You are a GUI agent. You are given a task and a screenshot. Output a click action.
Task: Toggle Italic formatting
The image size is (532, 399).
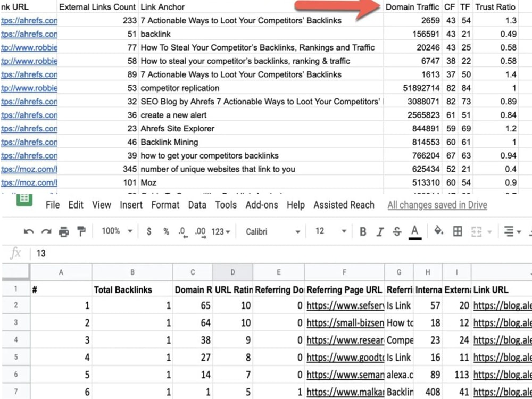380,232
